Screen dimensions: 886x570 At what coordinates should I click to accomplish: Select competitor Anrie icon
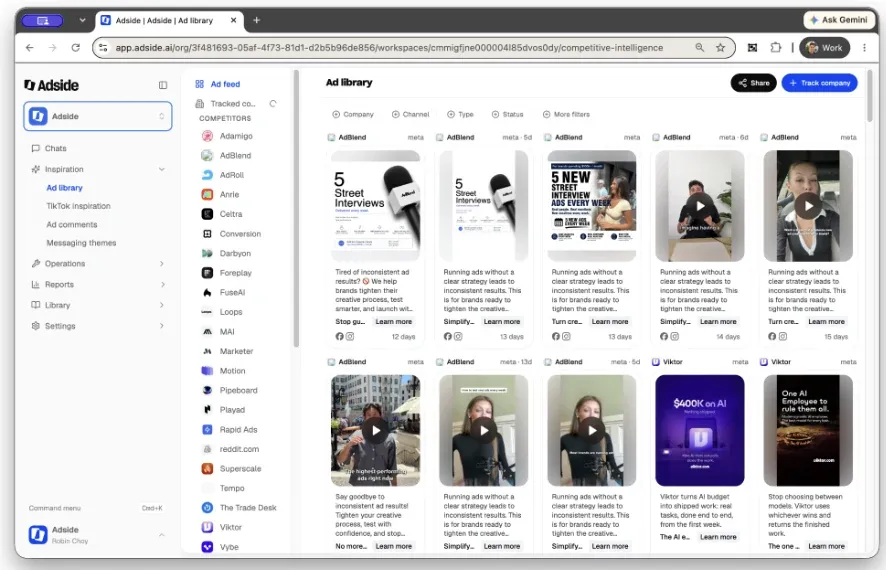(x=207, y=195)
